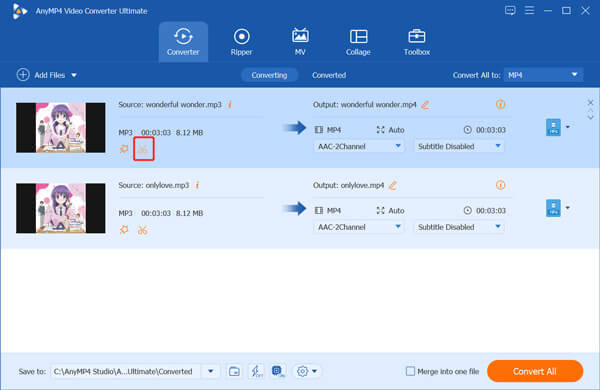Open the hamburger menu in title bar

click(529, 10)
